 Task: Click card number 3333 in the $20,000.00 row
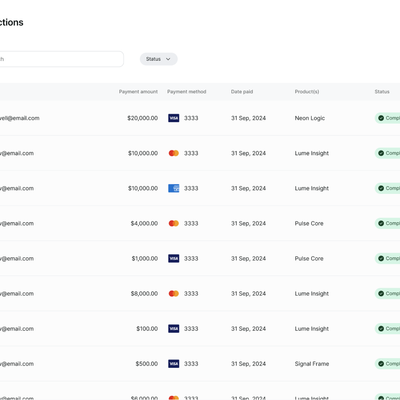pyautogui.click(x=191, y=118)
